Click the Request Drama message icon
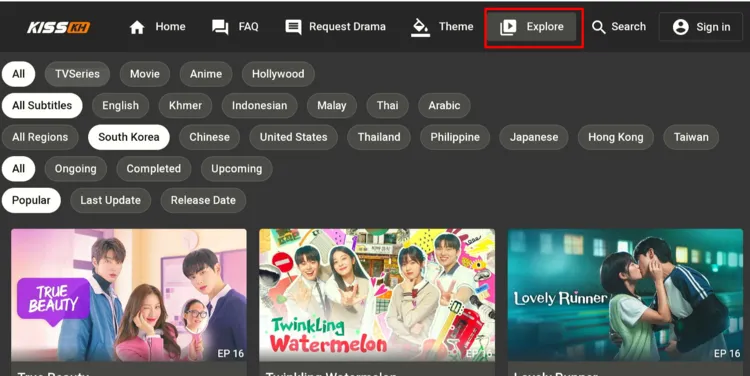 pos(293,27)
